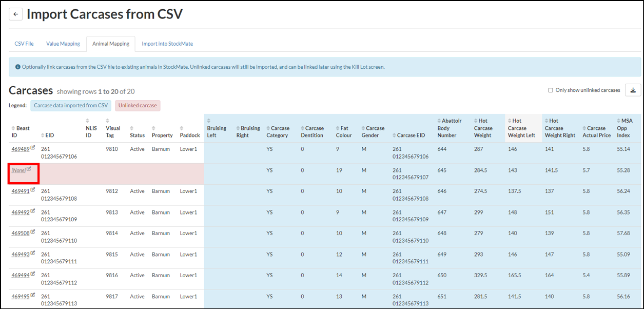This screenshot has height=309, width=644.
Task: Click the Visual Tag value 9817
Action: [112, 297]
